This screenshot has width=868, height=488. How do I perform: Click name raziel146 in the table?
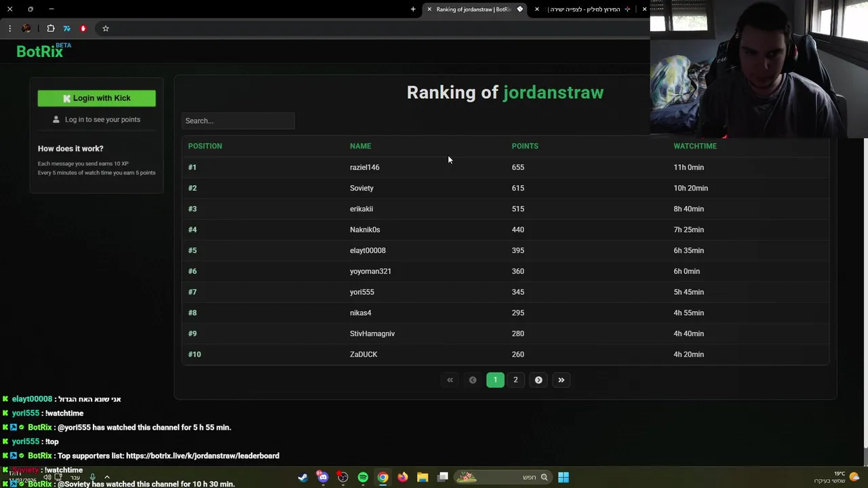(365, 167)
